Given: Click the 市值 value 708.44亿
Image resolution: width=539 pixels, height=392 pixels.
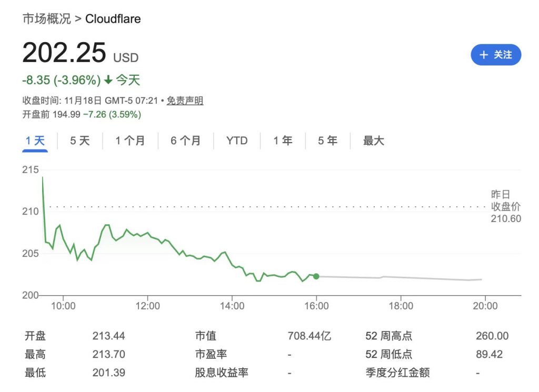Looking at the screenshot, I should [x=309, y=336].
